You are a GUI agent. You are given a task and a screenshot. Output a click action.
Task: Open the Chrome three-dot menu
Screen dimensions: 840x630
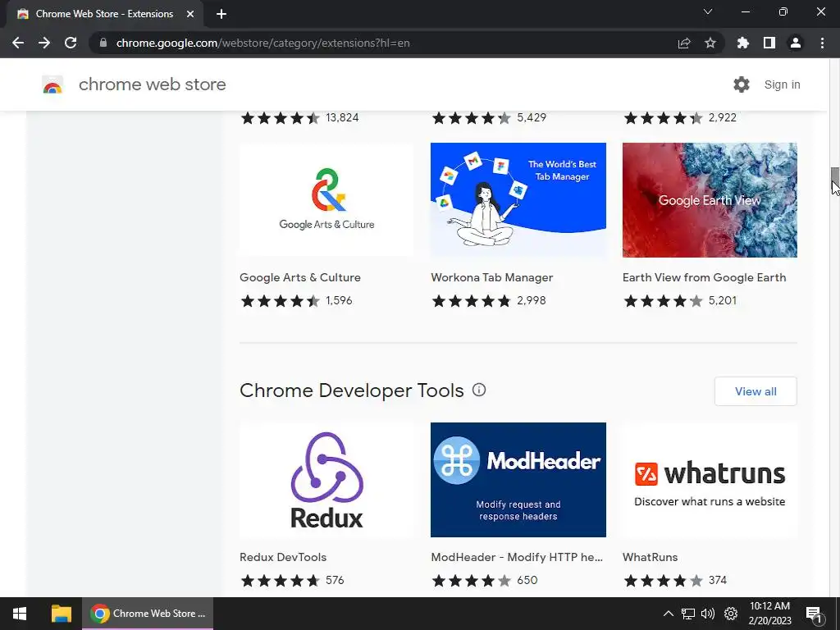coord(822,43)
